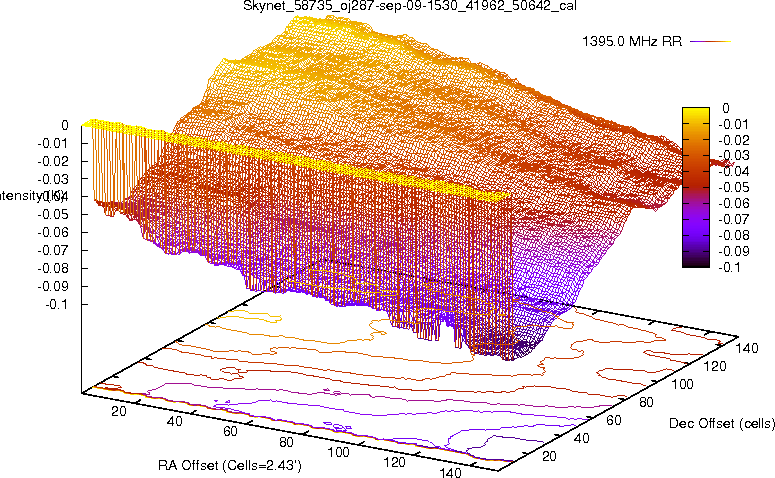The height and width of the screenshot is (478, 775).
Task: Click the RA Offset (Cells=2.43') axis label
Action: (x=230, y=465)
